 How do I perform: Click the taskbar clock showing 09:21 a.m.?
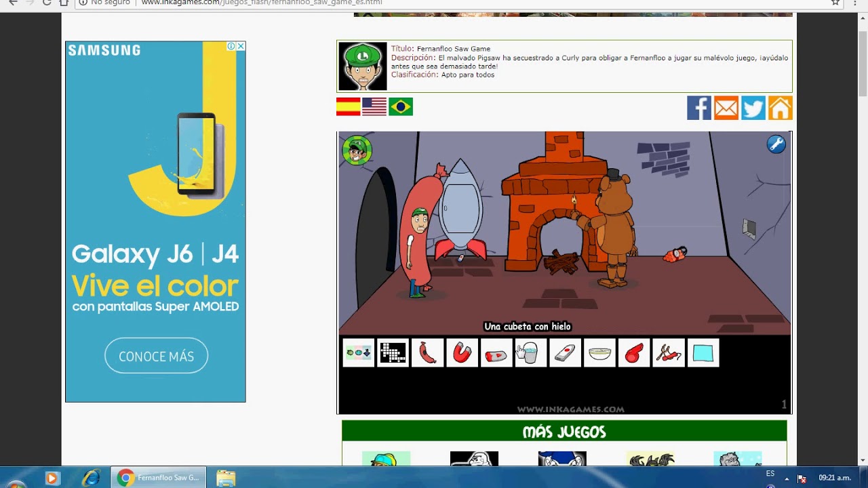835,478
